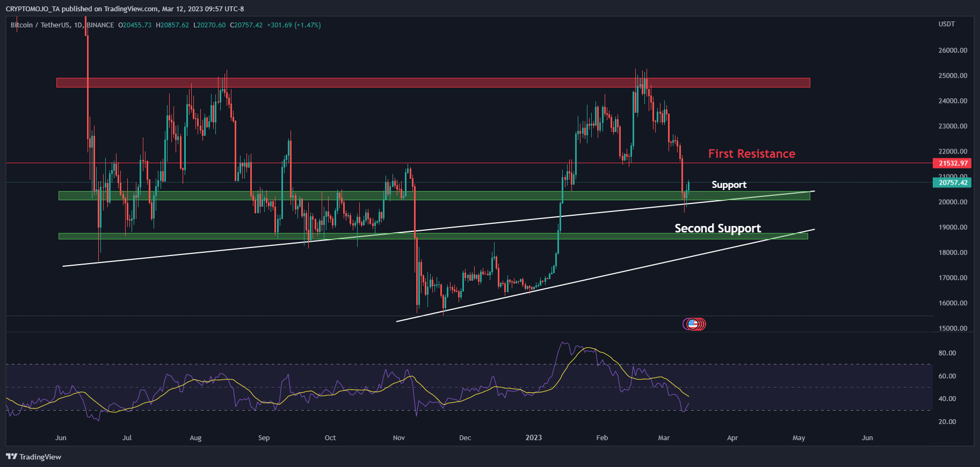
Task: Click the US economic event flag icon
Action: click(693, 324)
